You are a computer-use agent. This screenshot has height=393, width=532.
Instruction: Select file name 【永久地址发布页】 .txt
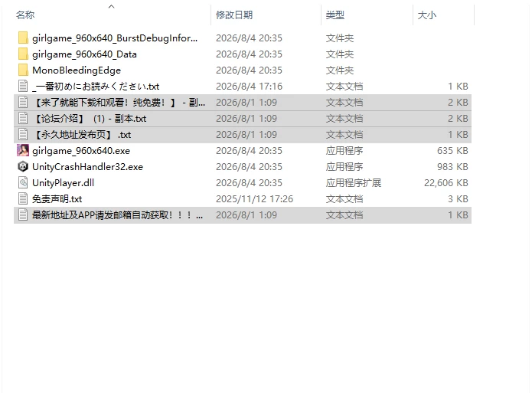81,135
